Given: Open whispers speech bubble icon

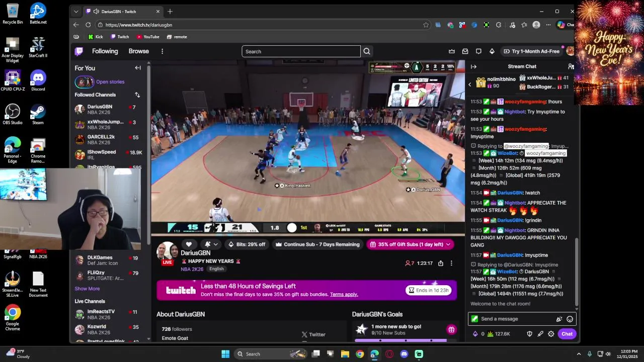Looking at the screenshot, I should (478, 51).
